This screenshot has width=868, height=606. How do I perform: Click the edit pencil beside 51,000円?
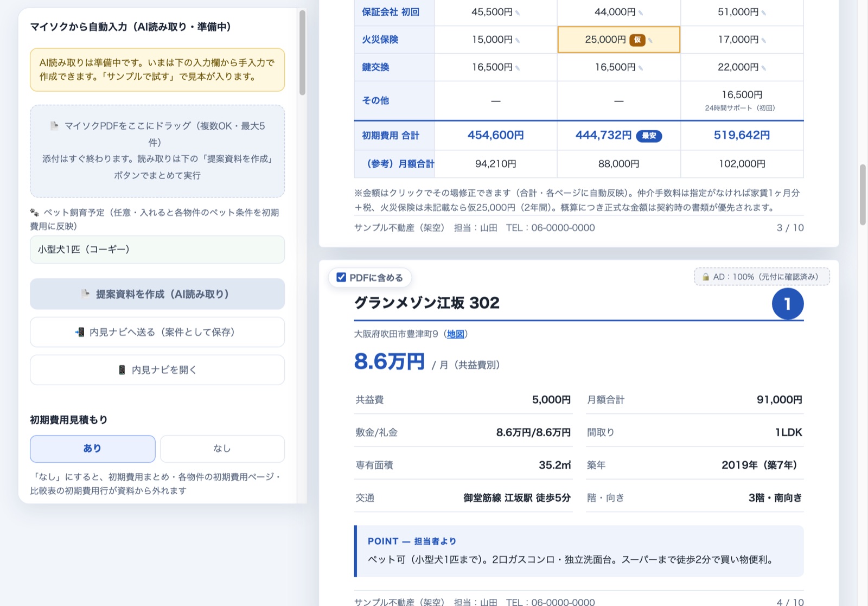[x=764, y=12]
